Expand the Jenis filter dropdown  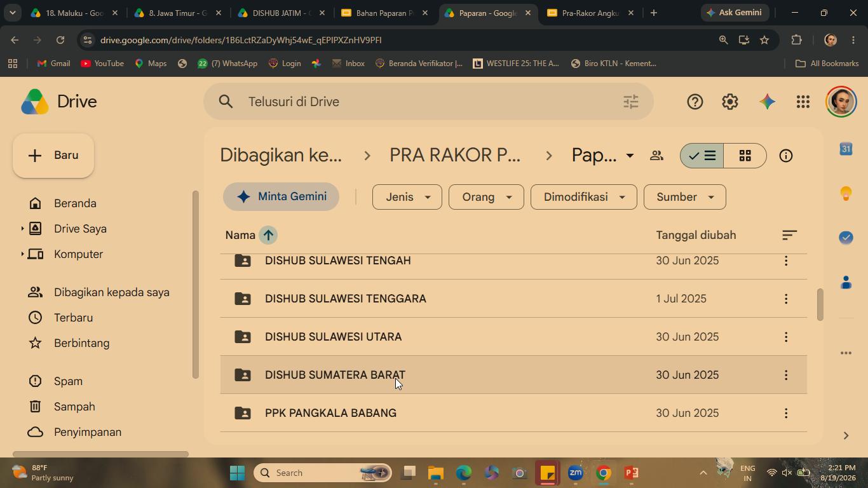coord(407,197)
